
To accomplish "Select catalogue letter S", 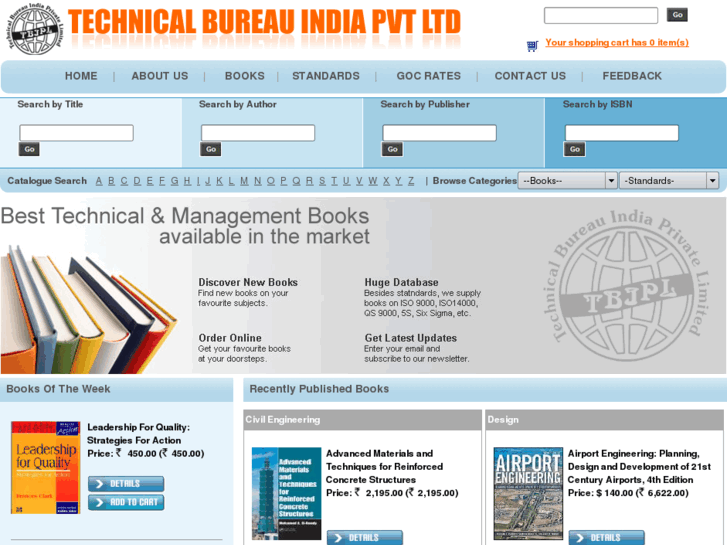I will (x=322, y=181).
